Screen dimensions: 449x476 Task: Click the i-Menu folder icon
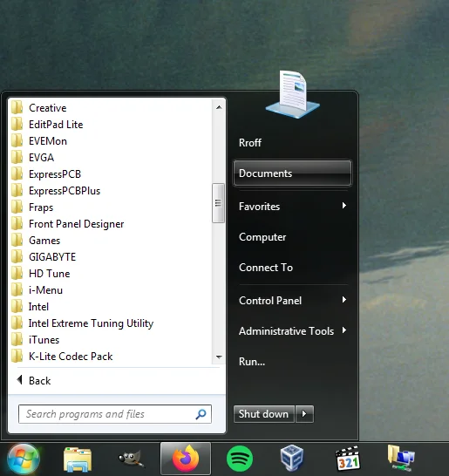(x=17, y=290)
